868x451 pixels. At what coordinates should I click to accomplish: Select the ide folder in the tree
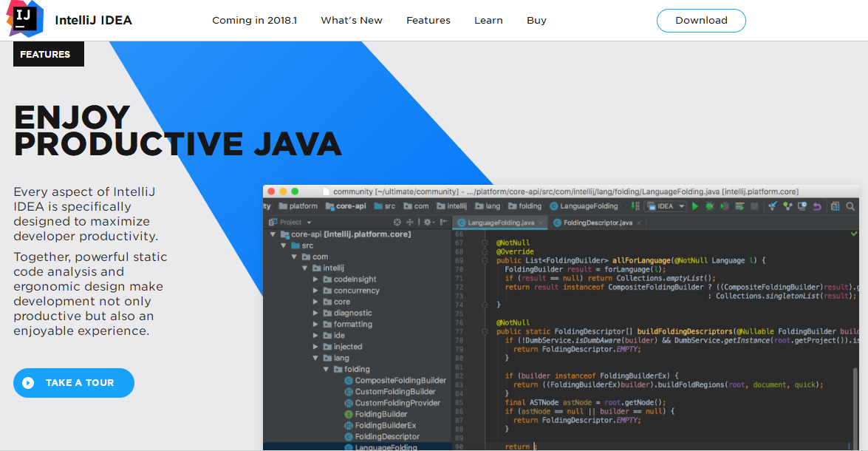[x=335, y=335]
